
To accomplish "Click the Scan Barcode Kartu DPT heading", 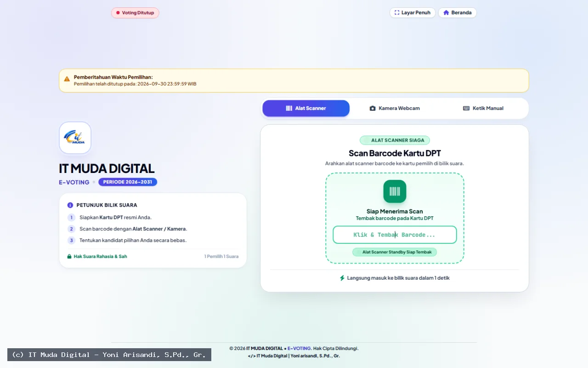I will [395, 153].
